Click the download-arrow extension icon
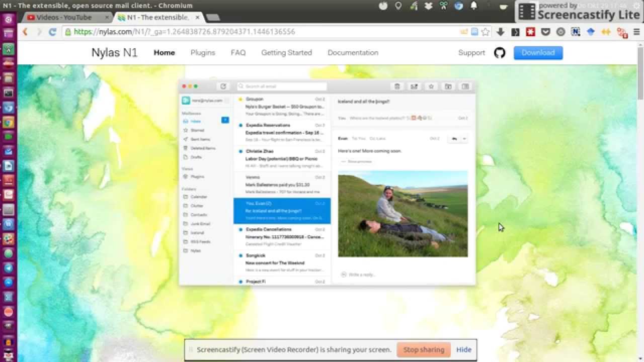644x362 pixels. point(500,32)
